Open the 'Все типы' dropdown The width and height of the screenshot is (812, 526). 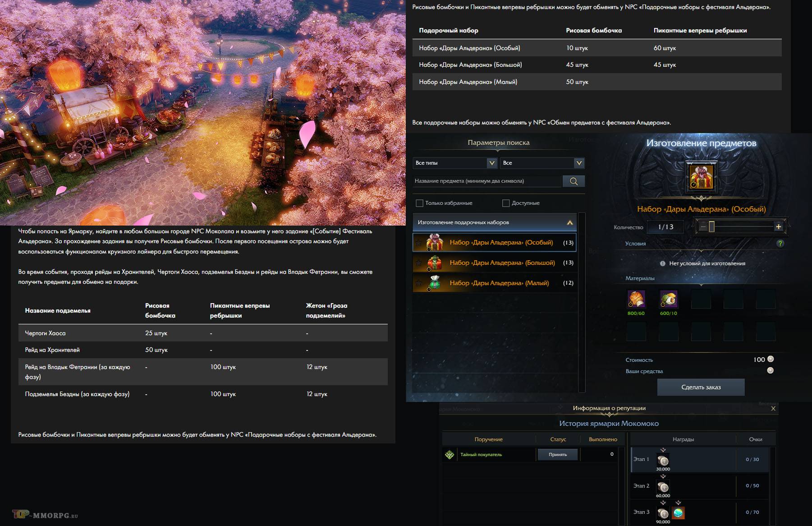pos(455,163)
